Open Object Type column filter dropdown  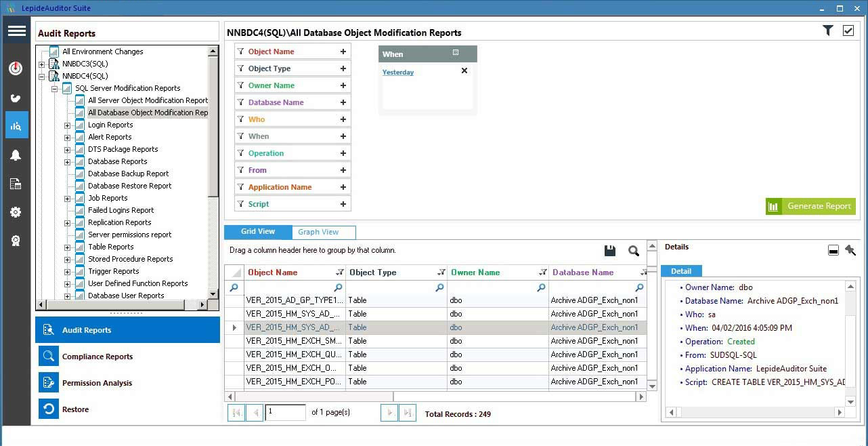(441, 272)
